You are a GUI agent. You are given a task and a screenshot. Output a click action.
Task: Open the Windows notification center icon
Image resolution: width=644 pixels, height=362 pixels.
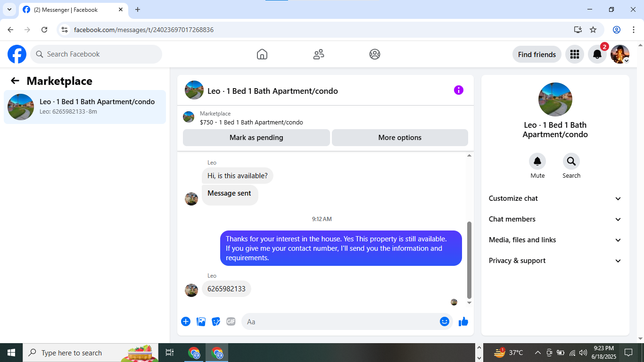[628, 353]
